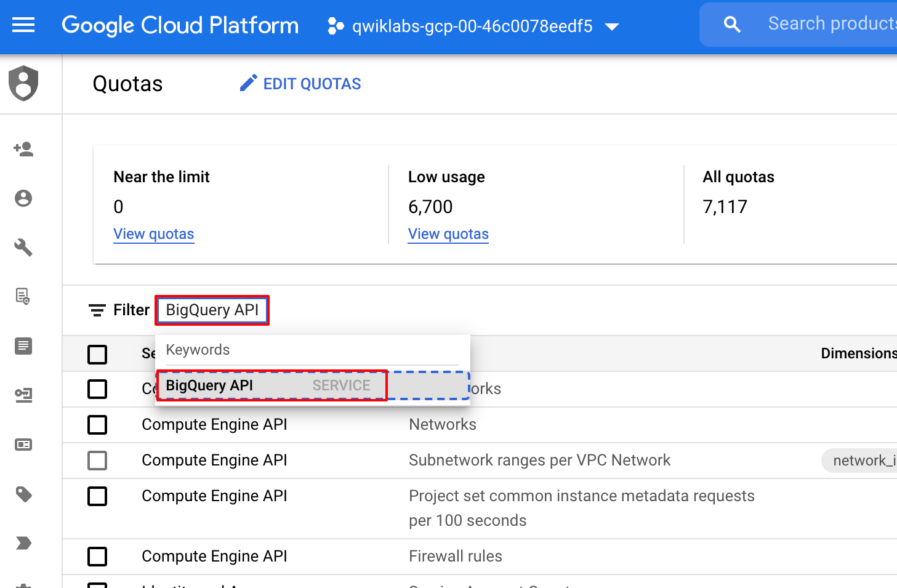
Task: Open the account circle sidebar icon
Action: click(23, 198)
